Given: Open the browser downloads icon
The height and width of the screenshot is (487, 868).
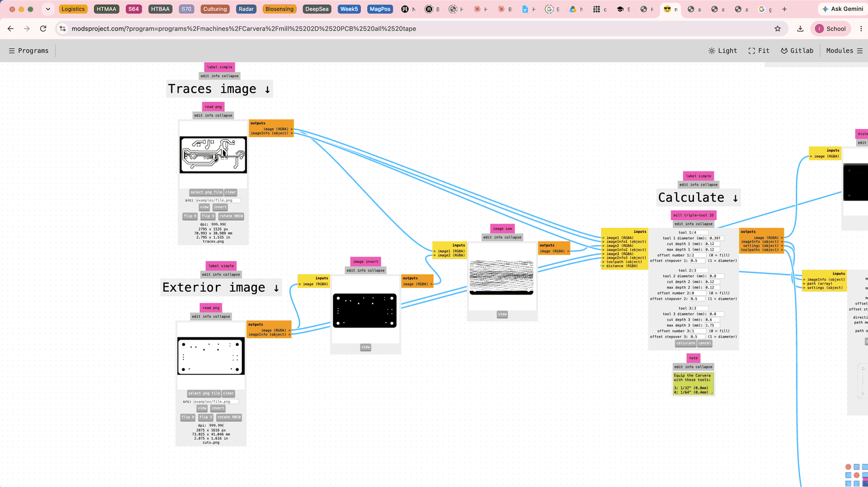Looking at the screenshot, I should pos(800,29).
